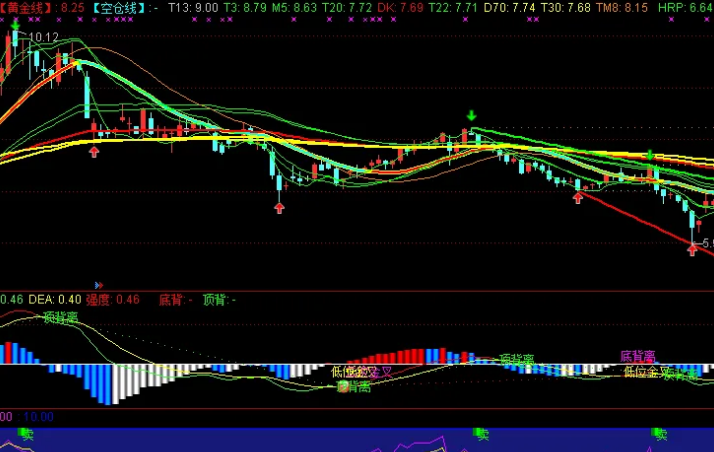Click the 10.00 value in the bottom panel header
The width and height of the screenshot is (714, 452).
[x=38, y=416]
